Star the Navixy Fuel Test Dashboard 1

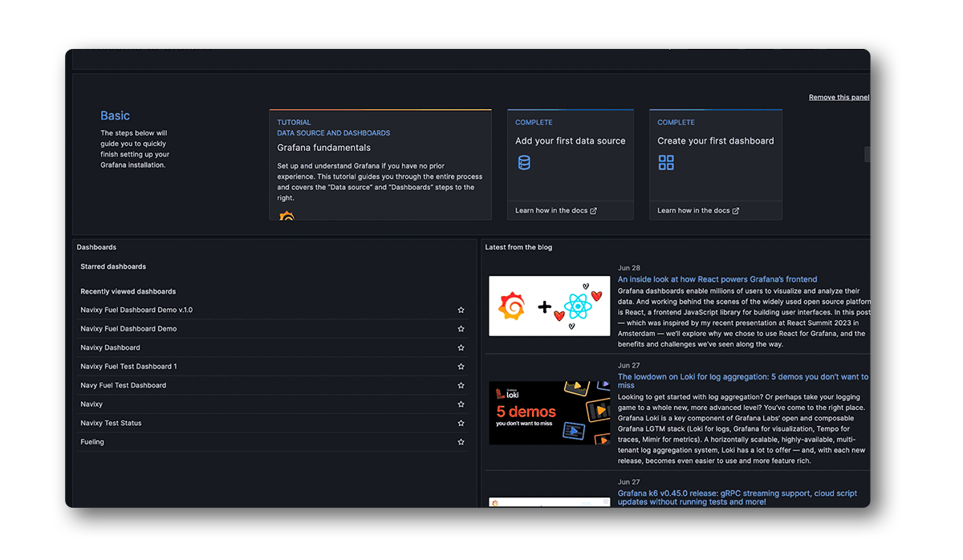[x=461, y=367]
